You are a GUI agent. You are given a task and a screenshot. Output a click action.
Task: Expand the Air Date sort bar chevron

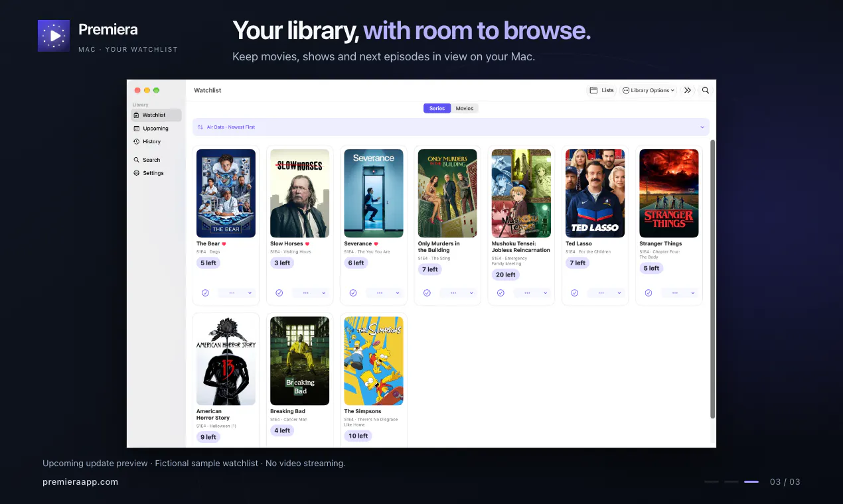pyautogui.click(x=702, y=127)
